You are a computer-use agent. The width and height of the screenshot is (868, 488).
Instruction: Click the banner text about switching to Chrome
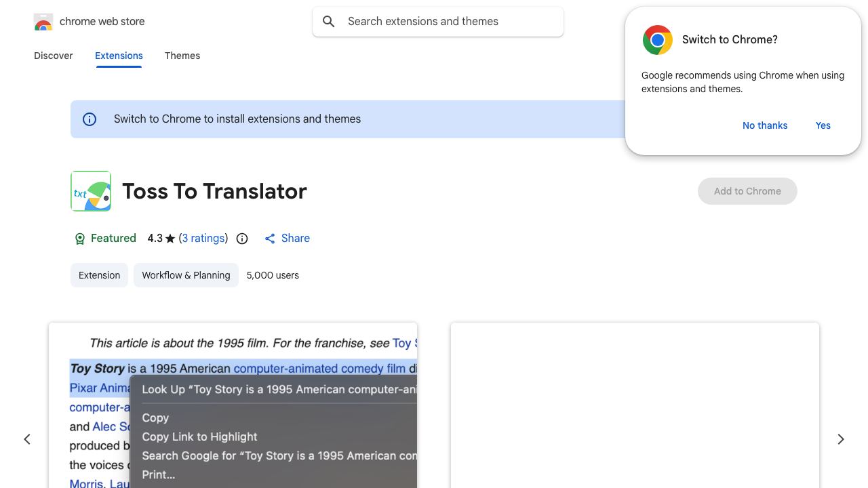237,119
